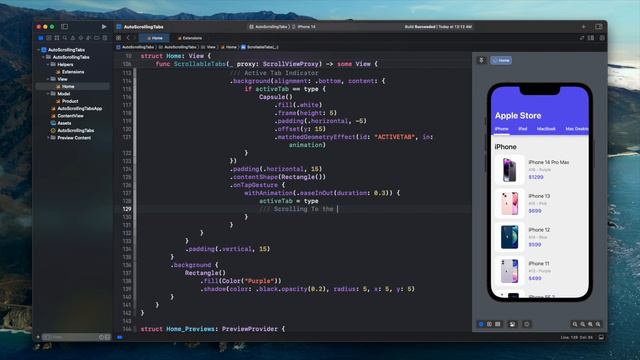Collapse the AutoScrollingTabs project root
This screenshot has width=640, height=360.
(x=39, y=50)
